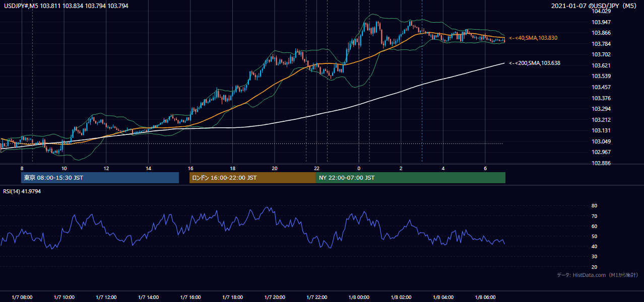Click the 1/7 22:00 time label
This screenshot has width=644, height=302.
tap(316, 297)
